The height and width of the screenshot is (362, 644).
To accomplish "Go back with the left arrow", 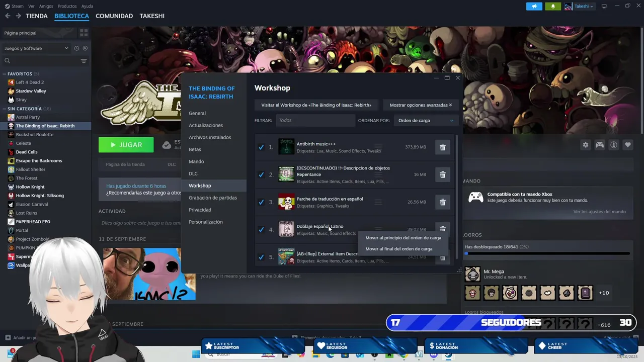I will click(8, 16).
